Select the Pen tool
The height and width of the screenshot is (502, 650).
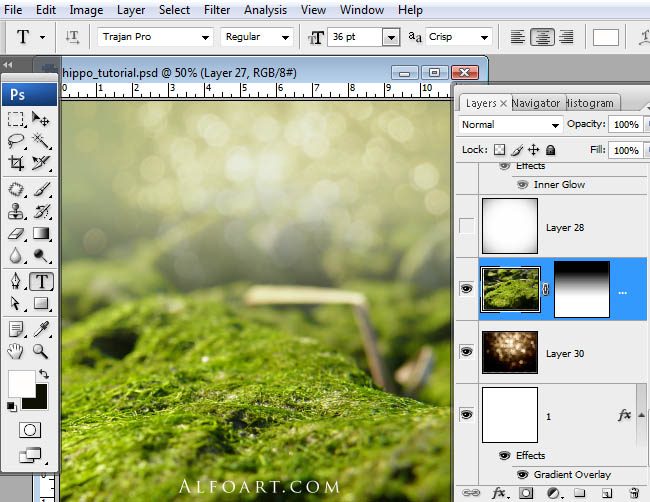click(x=16, y=281)
